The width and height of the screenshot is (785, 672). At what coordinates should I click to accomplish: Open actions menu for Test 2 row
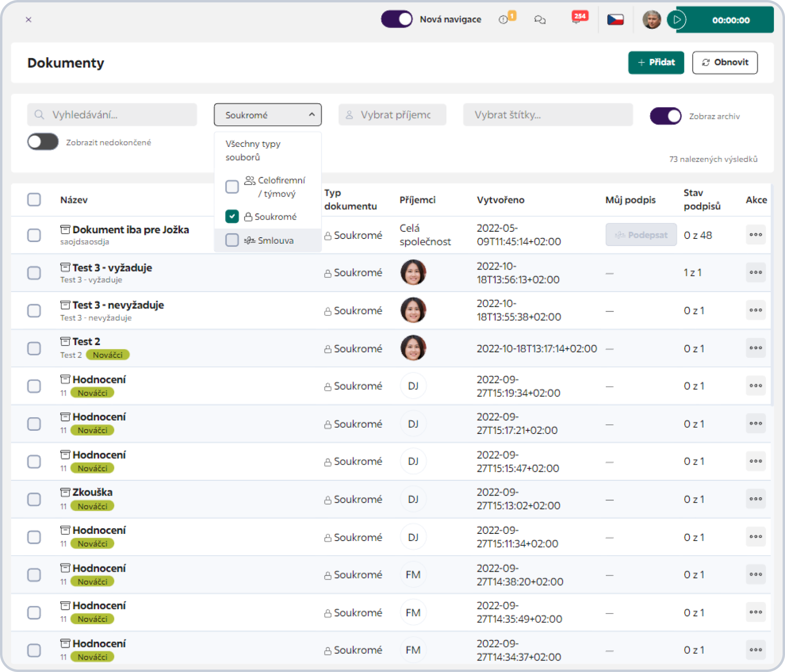tap(756, 348)
